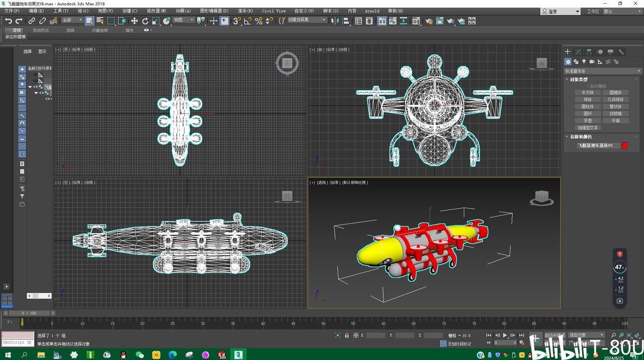This screenshot has height=360, width=644.
Task: Toggle Percent Snap
Action: point(258,21)
